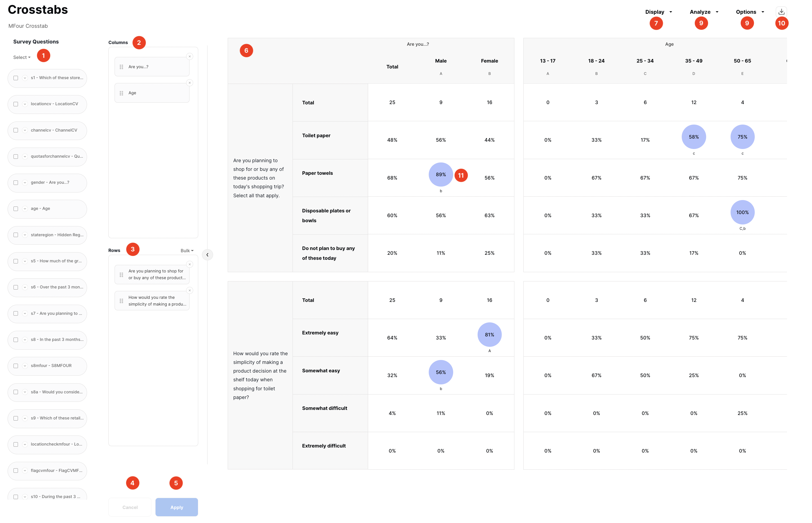Remove Age column with its x icon
Viewport: 812px width, 523px height.
coord(190,83)
